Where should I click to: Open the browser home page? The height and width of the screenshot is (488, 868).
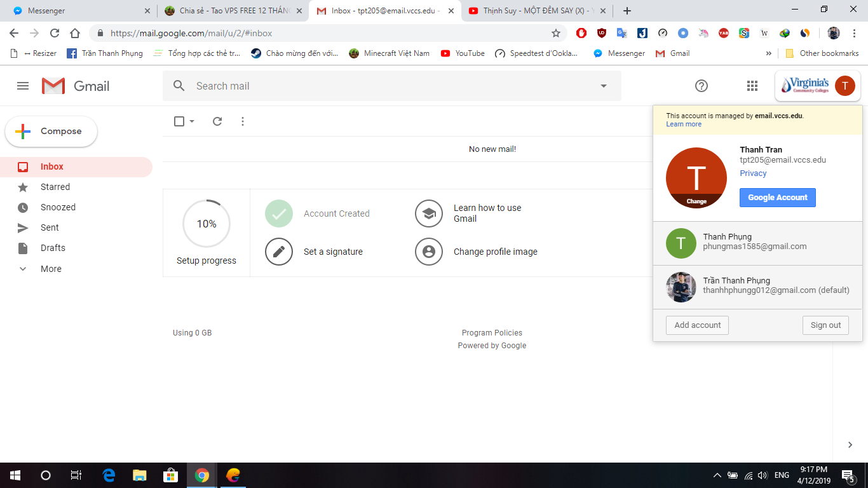pos(75,33)
